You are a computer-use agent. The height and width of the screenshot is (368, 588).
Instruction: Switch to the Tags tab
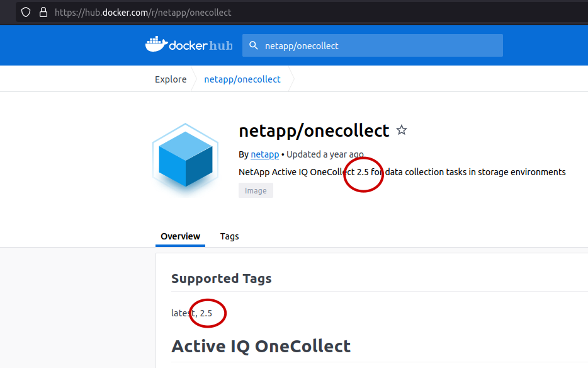(229, 236)
